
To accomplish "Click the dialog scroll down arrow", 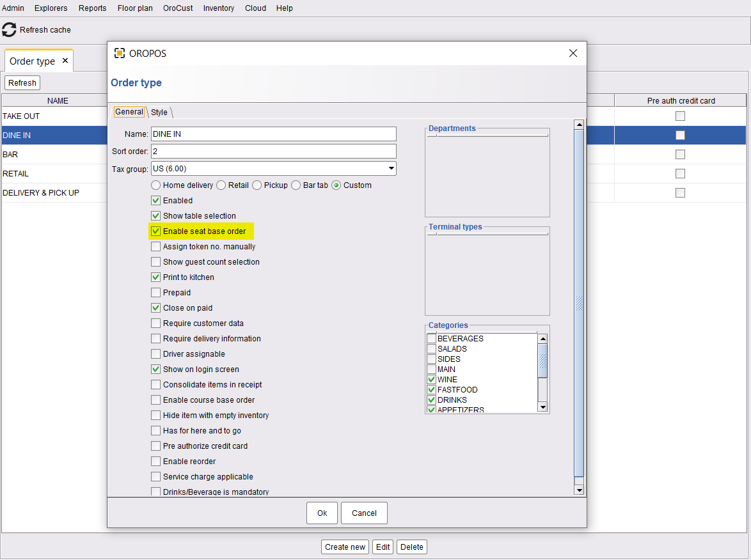I will tap(579, 490).
